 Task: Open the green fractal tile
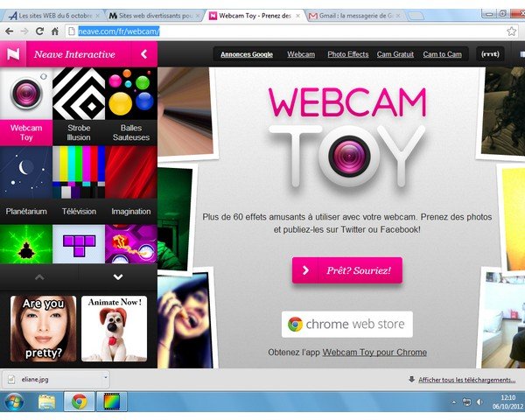point(26,244)
